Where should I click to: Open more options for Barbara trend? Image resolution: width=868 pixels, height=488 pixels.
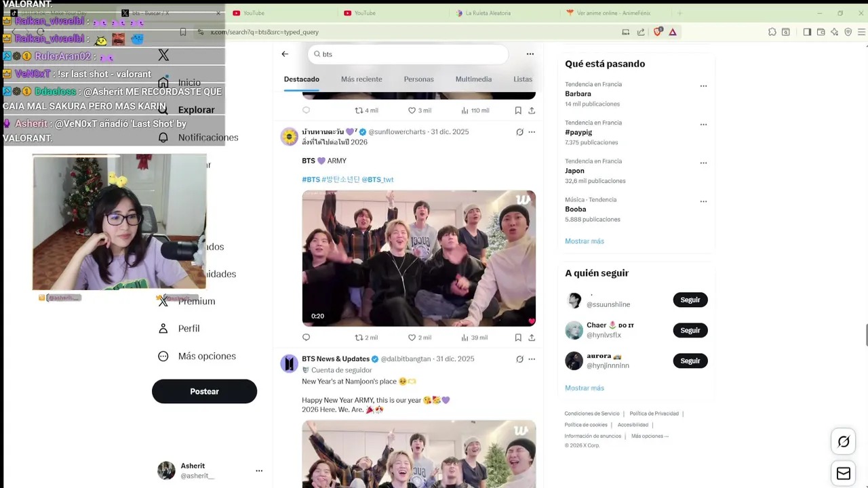(703, 86)
